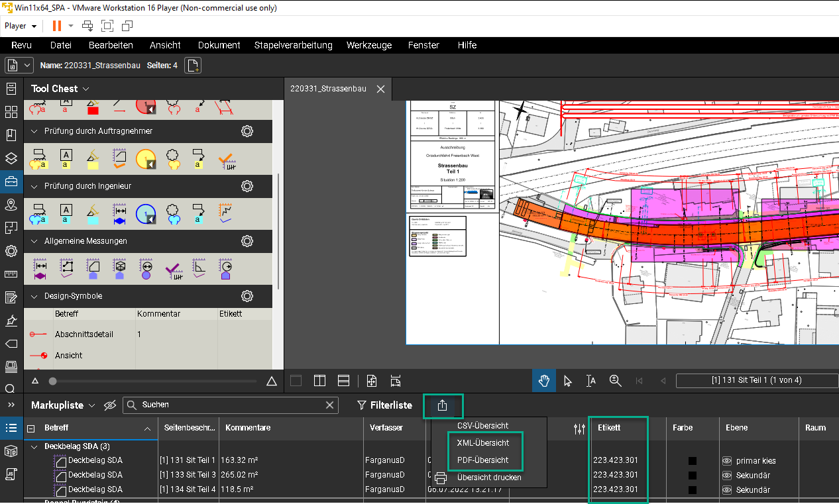This screenshot has height=504, width=839.
Task: Click the Filterliste button
Action: 384,405
